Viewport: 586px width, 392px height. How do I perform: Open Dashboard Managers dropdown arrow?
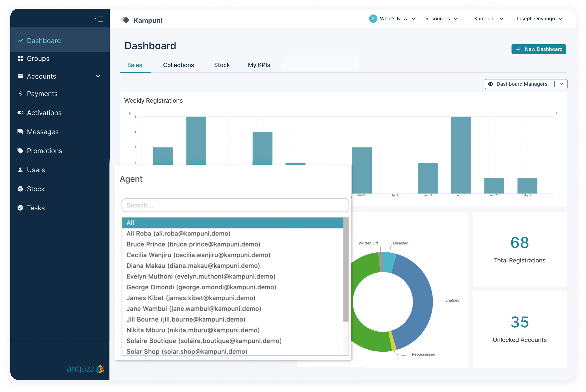click(x=561, y=84)
